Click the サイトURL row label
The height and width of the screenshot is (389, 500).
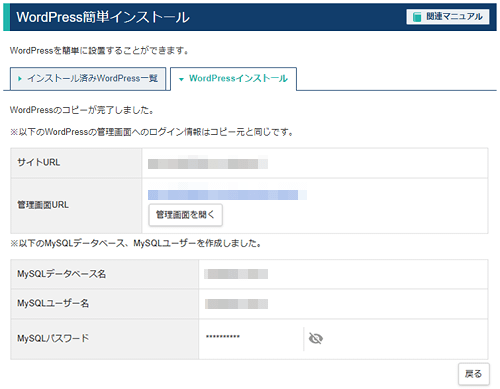click(39, 162)
